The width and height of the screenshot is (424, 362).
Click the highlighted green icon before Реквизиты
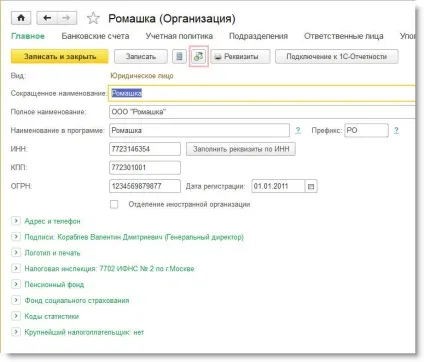[x=199, y=56]
